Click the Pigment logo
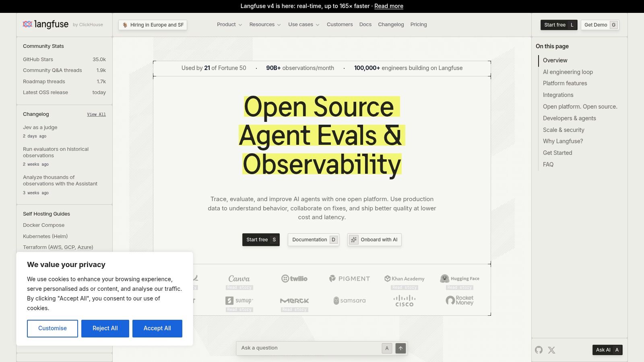The image size is (644, 362). click(x=349, y=278)
